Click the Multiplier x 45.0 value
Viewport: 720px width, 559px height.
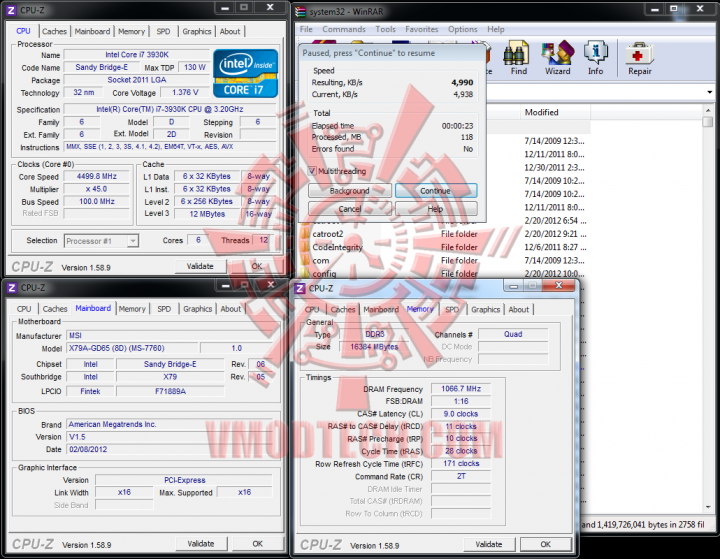[96, 189]
